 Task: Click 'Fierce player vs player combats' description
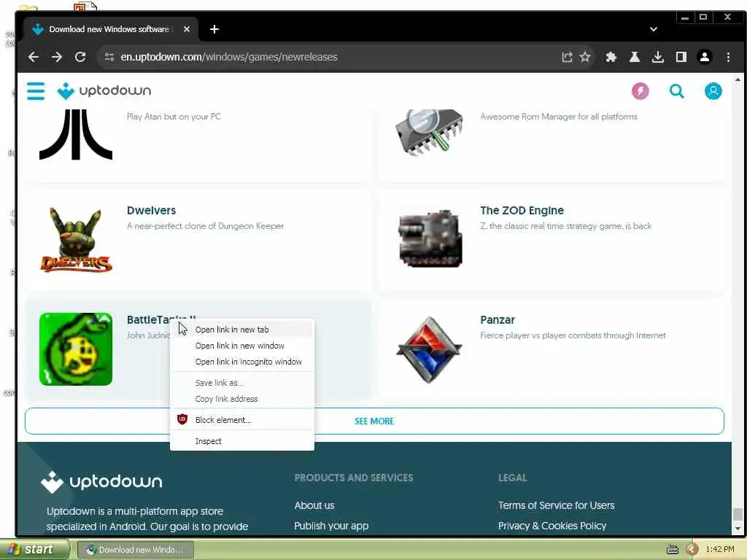coord(573,335)
